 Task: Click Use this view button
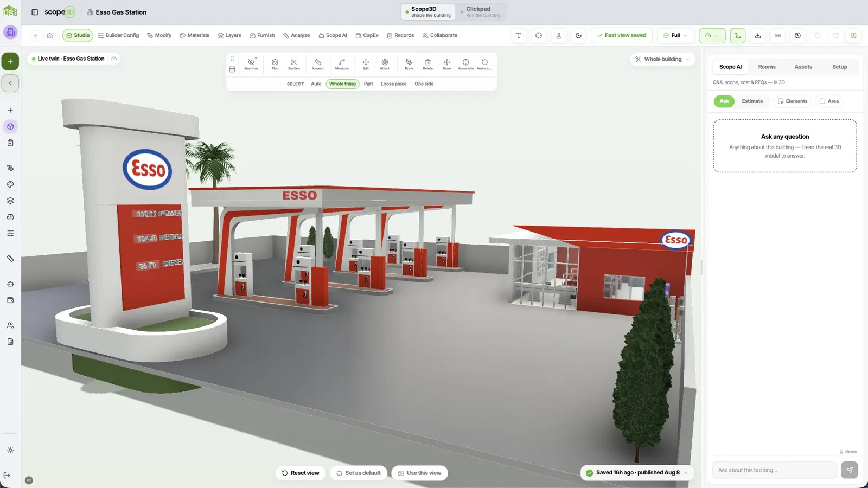pyautogui.click(x=419, y=473)
